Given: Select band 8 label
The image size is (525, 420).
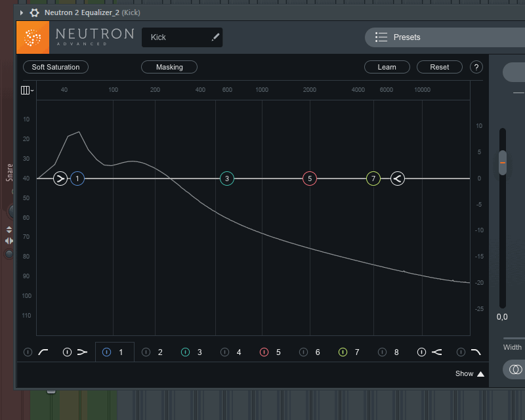Looking at the screenshot, I should click(x=396, y=352).
